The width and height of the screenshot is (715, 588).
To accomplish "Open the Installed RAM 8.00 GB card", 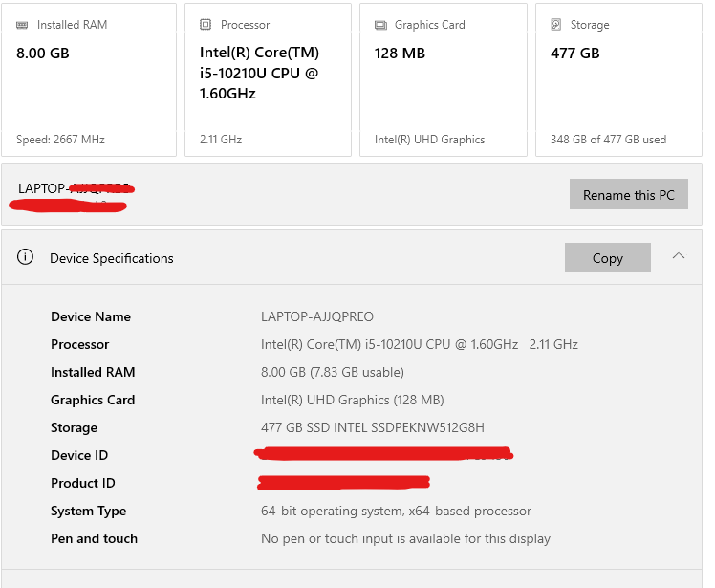I will point(89,79).
